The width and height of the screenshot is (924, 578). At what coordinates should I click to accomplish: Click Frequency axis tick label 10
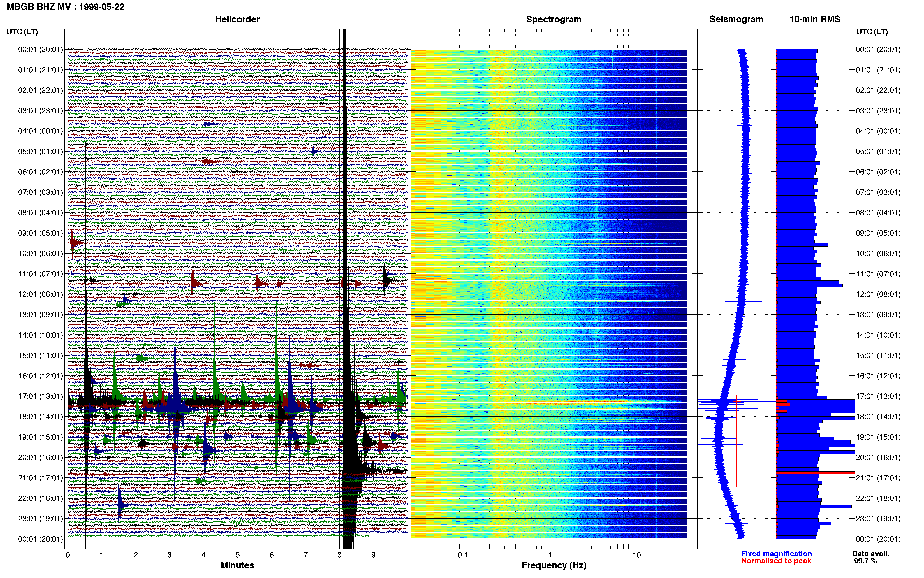pyautogui.click(x=637, y=555)
